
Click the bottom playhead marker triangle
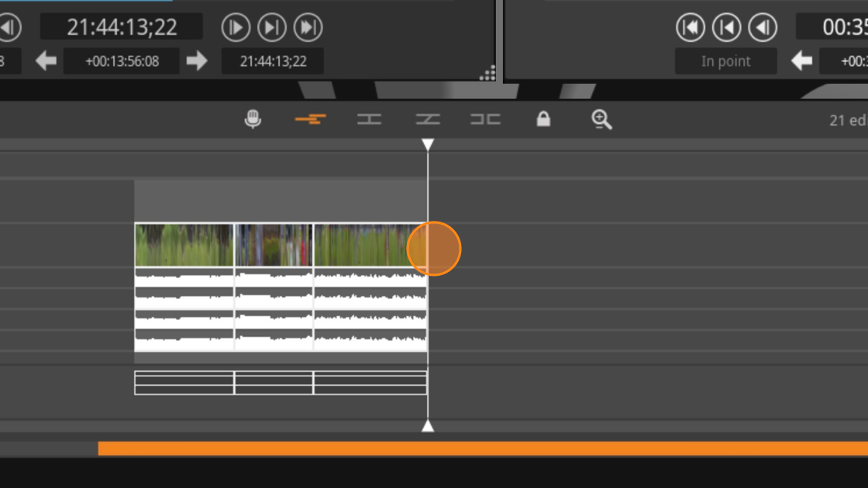428,425
